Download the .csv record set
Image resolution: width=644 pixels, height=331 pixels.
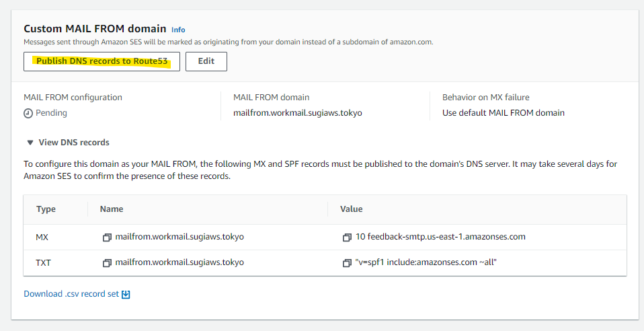(71, 294)
